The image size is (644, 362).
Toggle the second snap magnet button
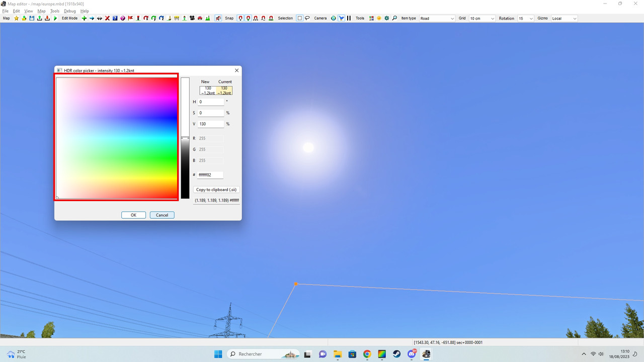tap(248, 18)
